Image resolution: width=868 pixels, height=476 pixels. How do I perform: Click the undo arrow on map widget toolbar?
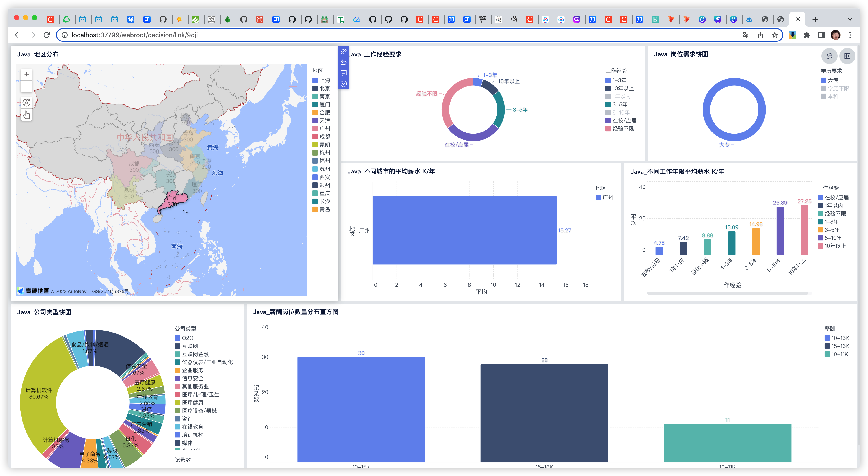pos(343,62)
